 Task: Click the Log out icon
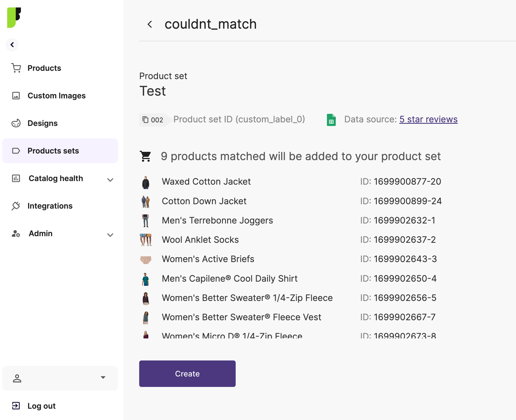(x=16, y=406)
